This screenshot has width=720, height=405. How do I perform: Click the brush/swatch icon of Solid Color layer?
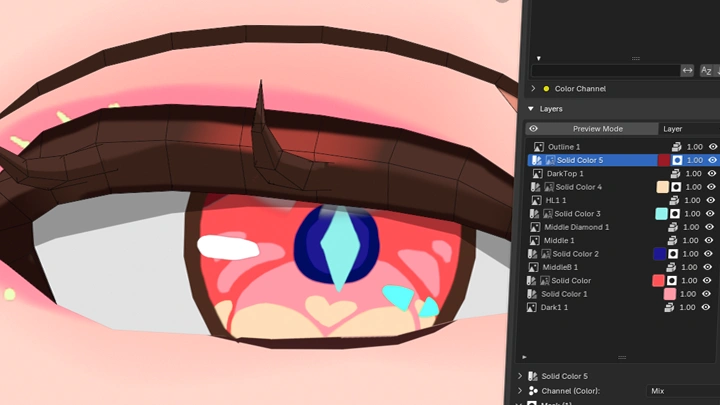point(531,280)
